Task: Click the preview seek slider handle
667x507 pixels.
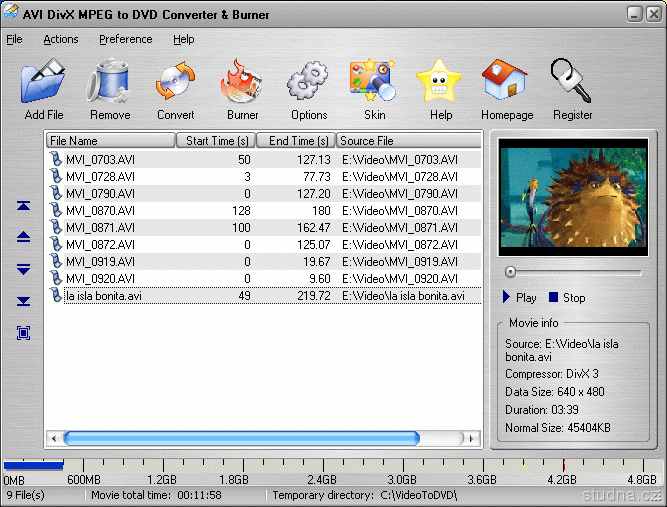Action: tap(510, 271)
